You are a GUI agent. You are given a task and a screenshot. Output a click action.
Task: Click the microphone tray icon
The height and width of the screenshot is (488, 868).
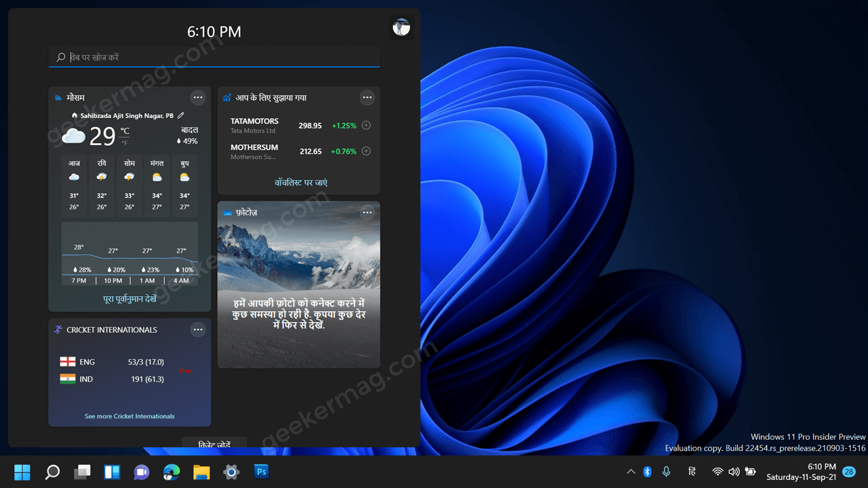click(667, 472)
